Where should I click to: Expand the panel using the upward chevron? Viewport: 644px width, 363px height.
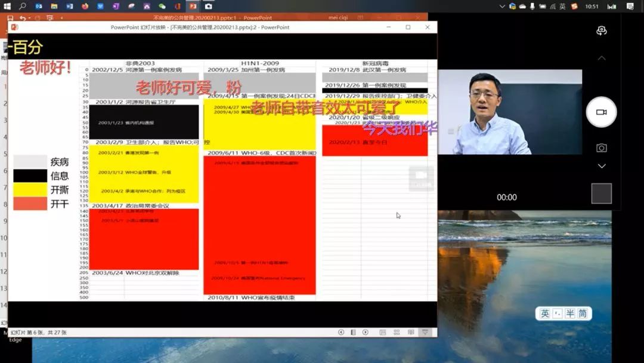[x=600, y=57]
